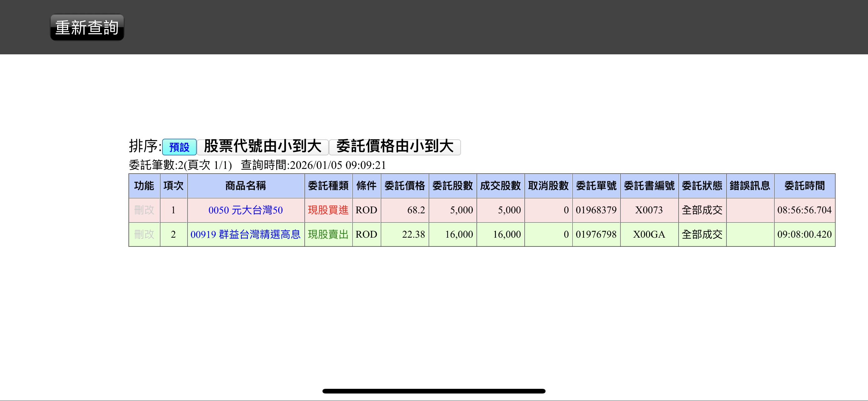Click the 委託書編號 X00GA cell
Viewport: 868px width, 401px height.
point(649,234)
